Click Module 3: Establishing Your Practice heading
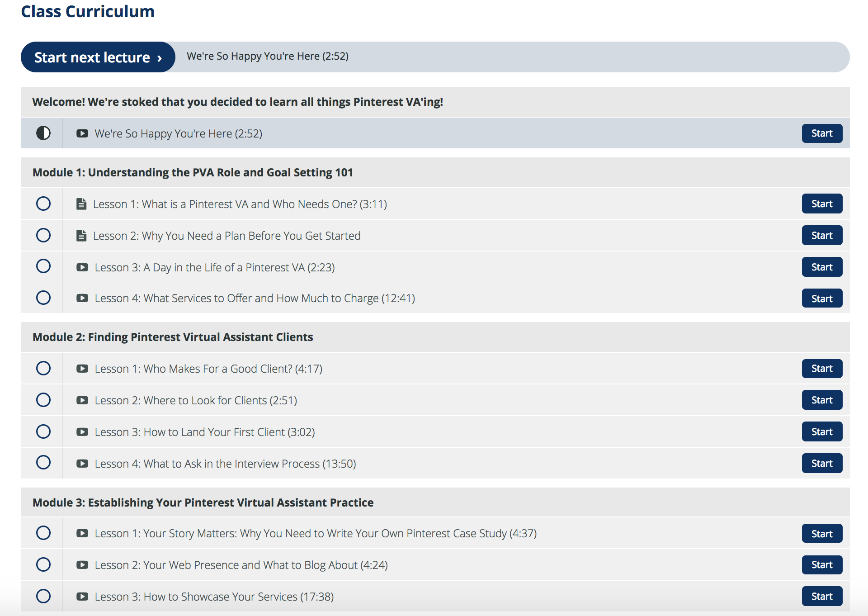The width and height of the screenshot is (868, 616). (203, 503)
